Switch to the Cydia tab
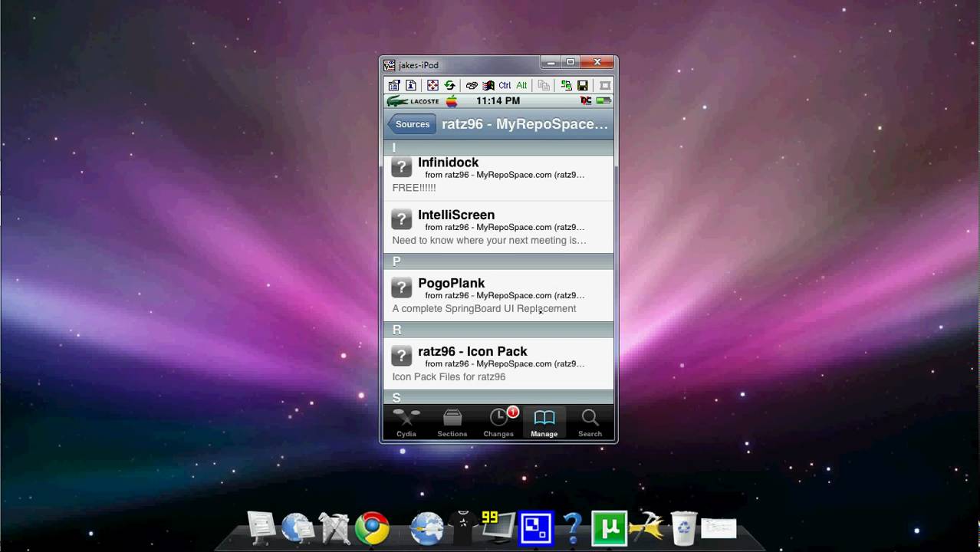 click(x=406, y=422)
